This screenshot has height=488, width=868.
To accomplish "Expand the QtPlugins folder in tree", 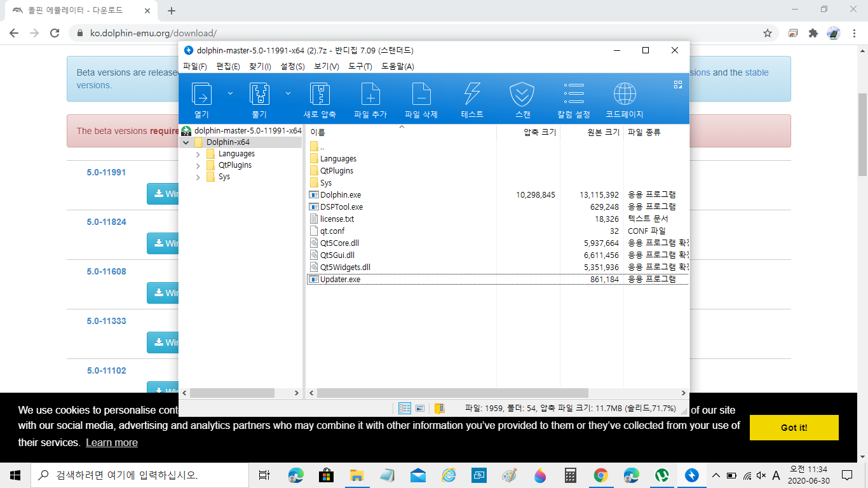I will click(x=198, y=165).
